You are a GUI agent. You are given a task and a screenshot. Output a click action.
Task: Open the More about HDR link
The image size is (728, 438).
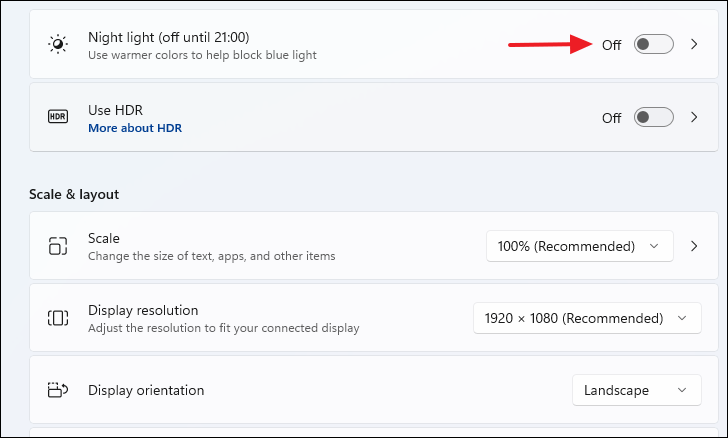(x=135, y=128)
